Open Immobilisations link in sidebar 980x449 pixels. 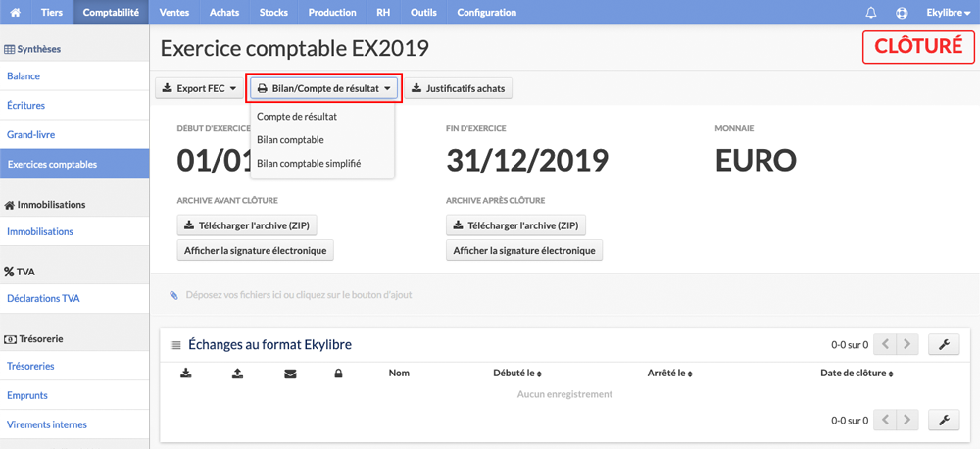(x=74, y=231)
